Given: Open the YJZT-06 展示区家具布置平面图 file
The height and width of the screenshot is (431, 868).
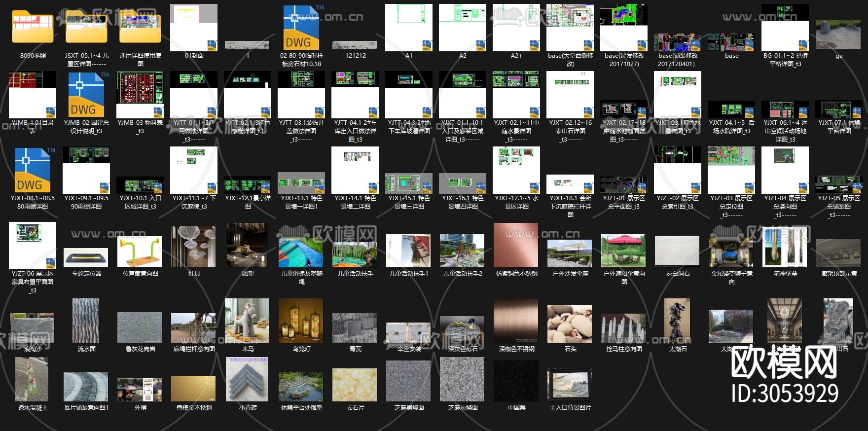Looking at the screenshot, I should (x=33, y=246).
